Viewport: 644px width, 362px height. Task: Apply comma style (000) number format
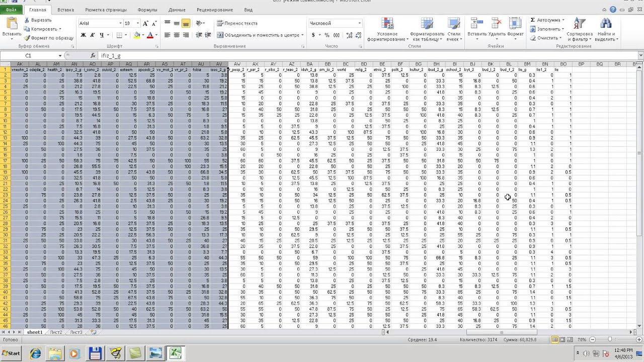coord(336,35)
